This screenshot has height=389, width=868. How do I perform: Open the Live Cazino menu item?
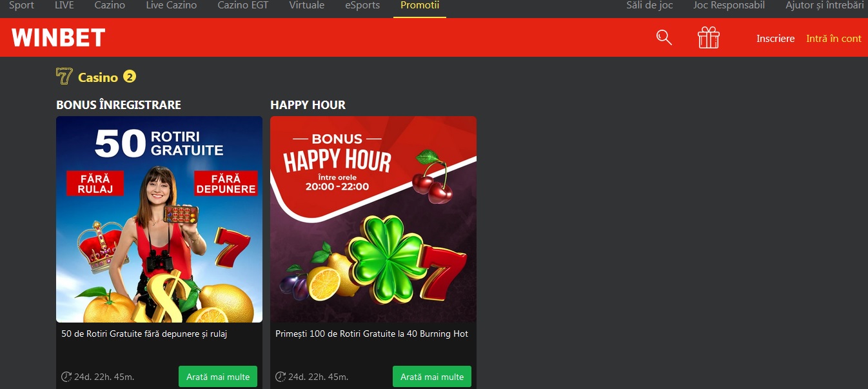(x=172, y=5)
